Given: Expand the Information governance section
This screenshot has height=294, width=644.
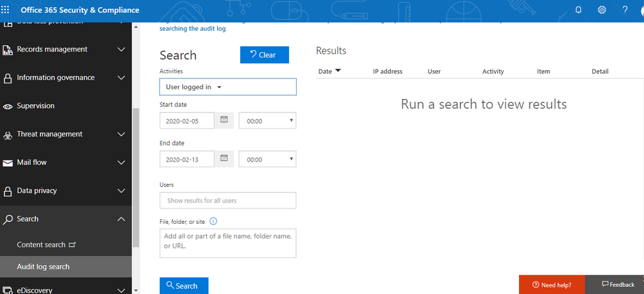Looking at the screenshot, I should [x=121, y=77].
